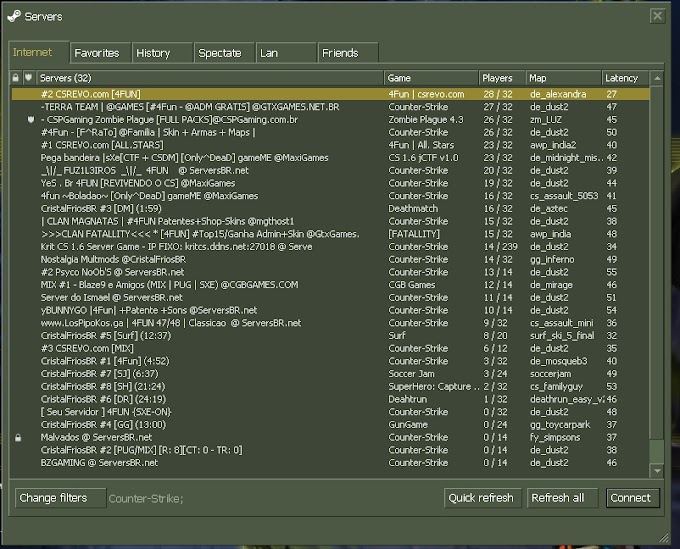Select the MIX #1 - Blaze9 e Amigos server

(330, 284)
